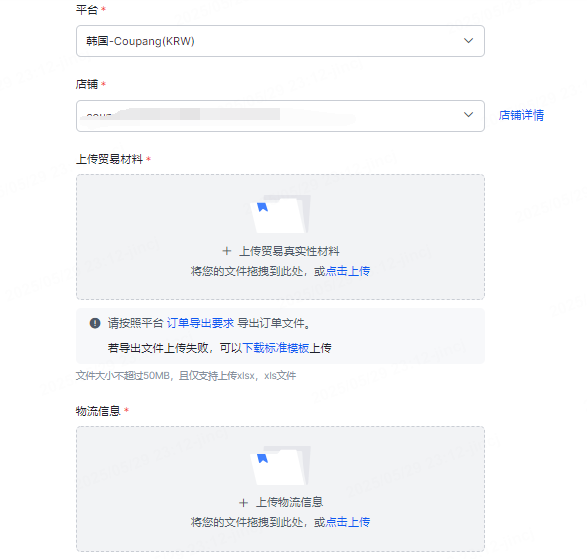Open the 韩国-Coupang(KRW) platform combo box
Viewport: 587px width, 559px height.
tap(280, 41)
